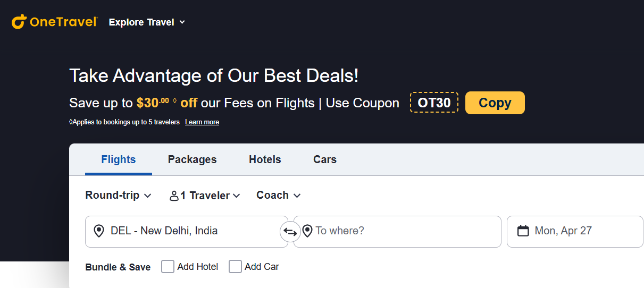This screenshot has height=288, width=644.
Task: Select the Hotels tab
Action: (265, 159)
